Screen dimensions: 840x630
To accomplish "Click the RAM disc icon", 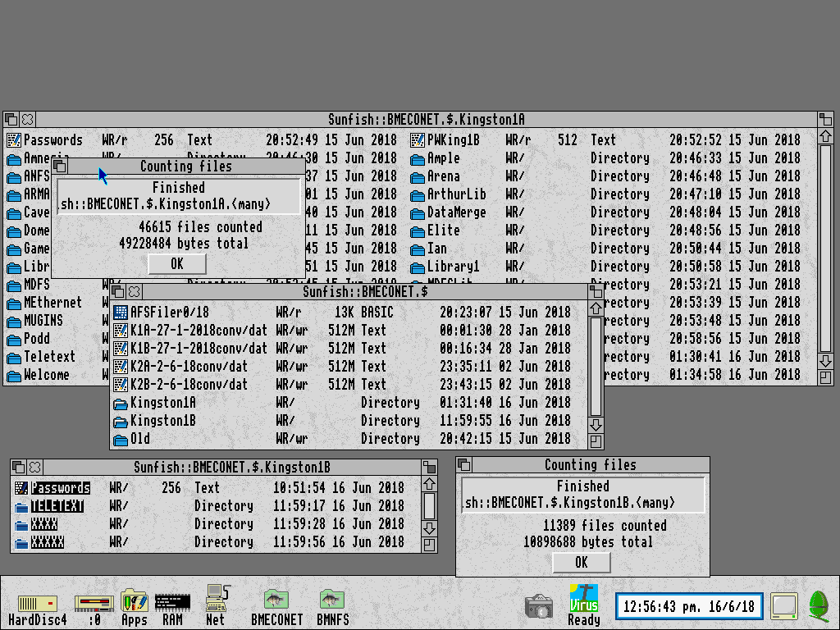I will [172, 602].
